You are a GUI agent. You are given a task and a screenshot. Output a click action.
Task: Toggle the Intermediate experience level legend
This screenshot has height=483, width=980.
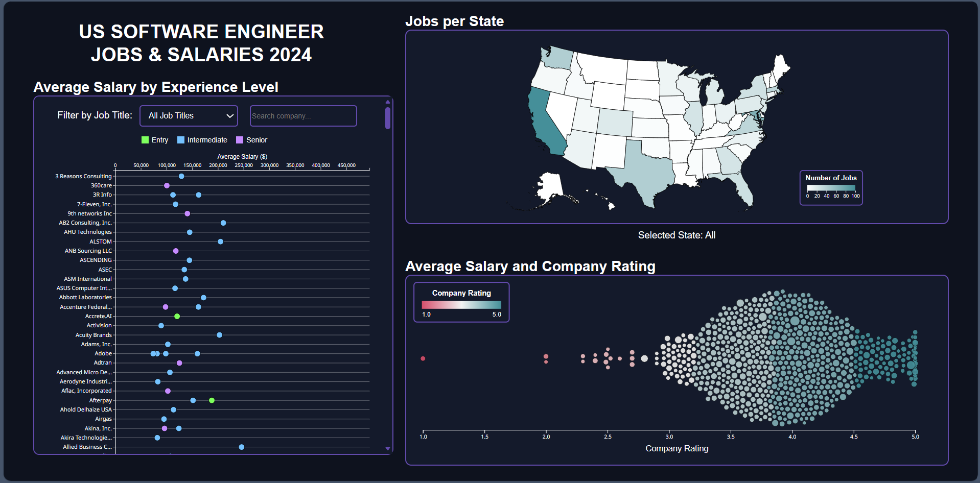(x=202, y=140)
